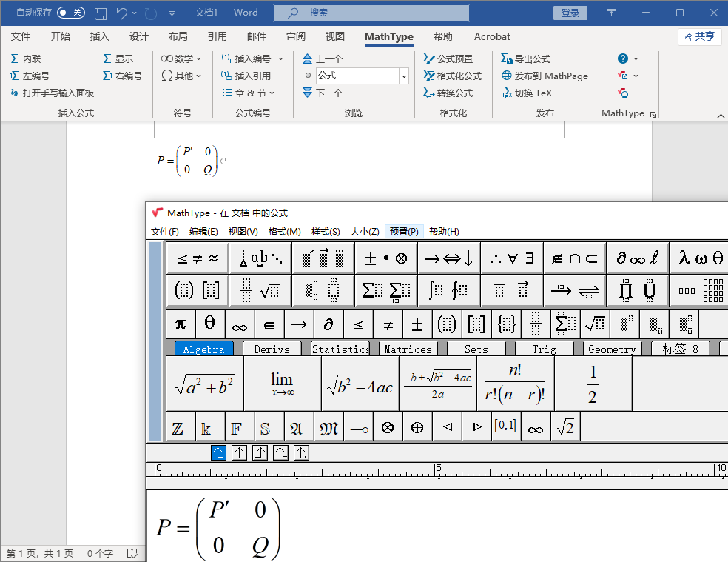Open the 公式 browse combo box
The image size is (728, 562).
(362, 76)
